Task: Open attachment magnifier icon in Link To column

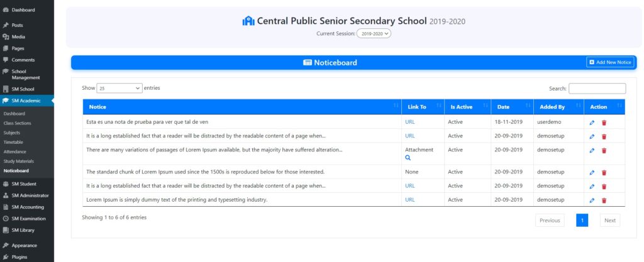Action: pyautogui.click(x=408, y=158)
